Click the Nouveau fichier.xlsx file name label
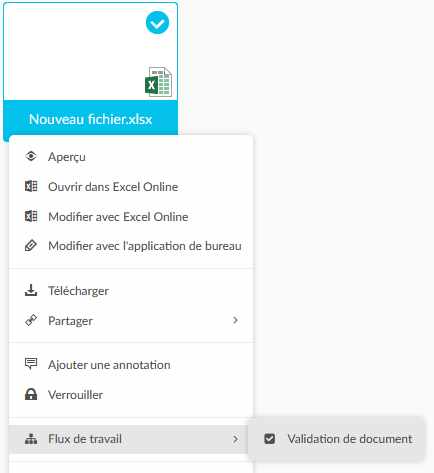 (x=90, y=119)
